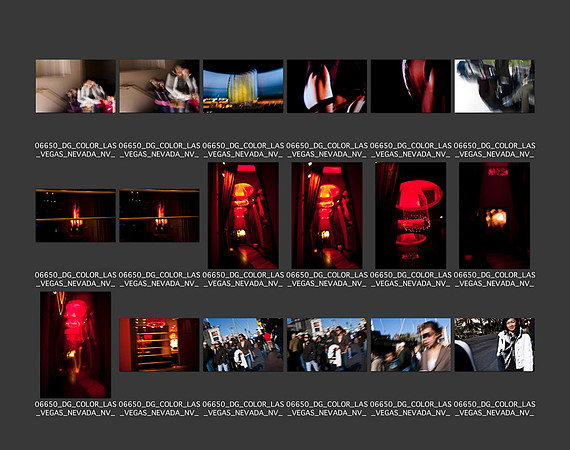Select the yellow curved fountain night thumbnail
This screenshot has width=570, height=450.
click(243, 86)
